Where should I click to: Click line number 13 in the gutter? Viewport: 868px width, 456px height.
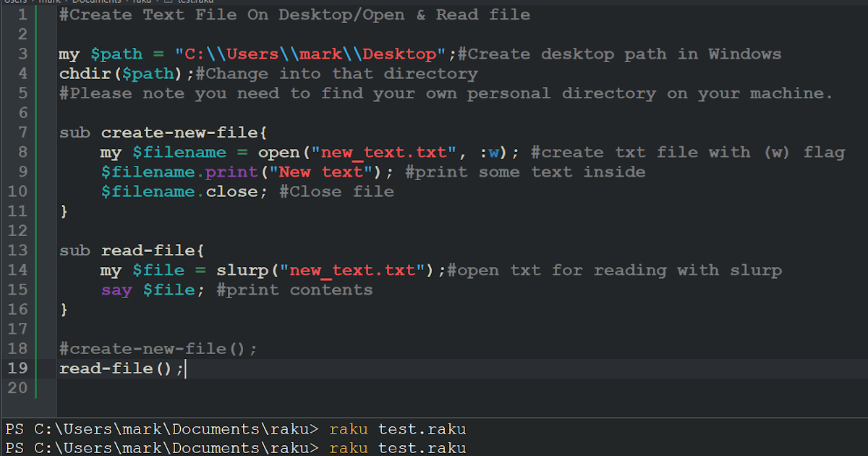(x=17, y=250)
